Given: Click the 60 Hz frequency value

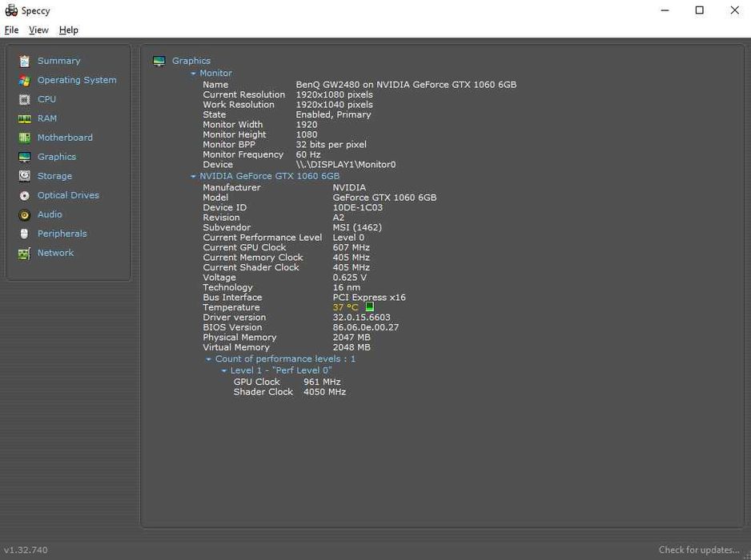Looking at the screenshot, I should 308,154.
